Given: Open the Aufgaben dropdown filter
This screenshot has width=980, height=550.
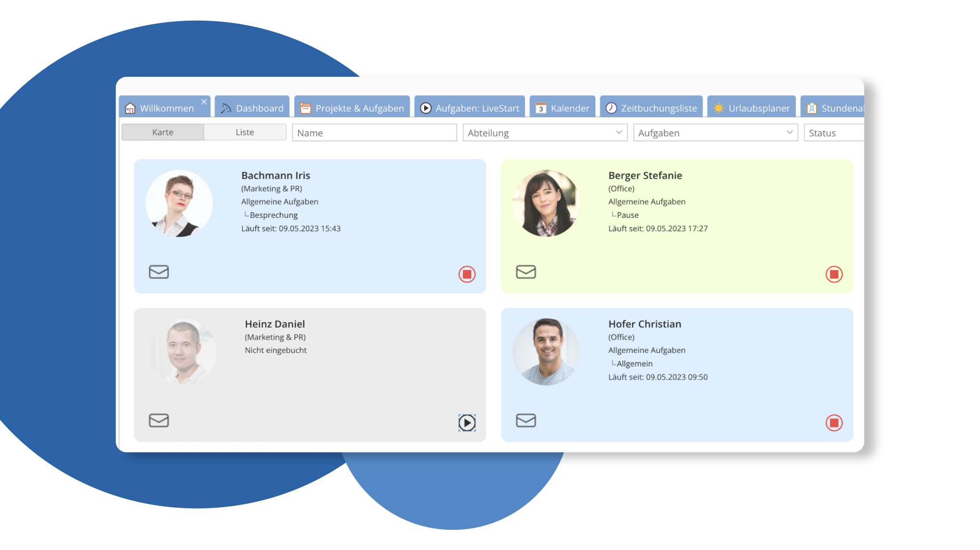Looking at the screenshot, I should tap(716, 133).
